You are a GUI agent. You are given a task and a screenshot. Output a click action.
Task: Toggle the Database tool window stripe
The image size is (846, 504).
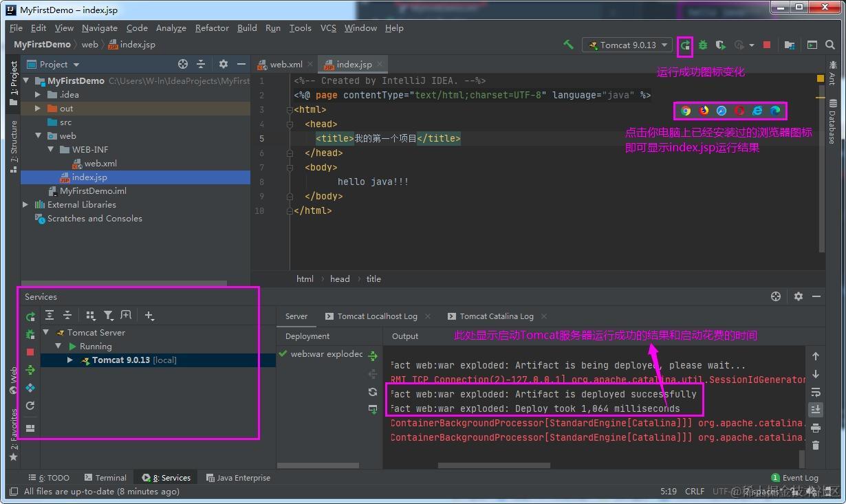point(832,122)
